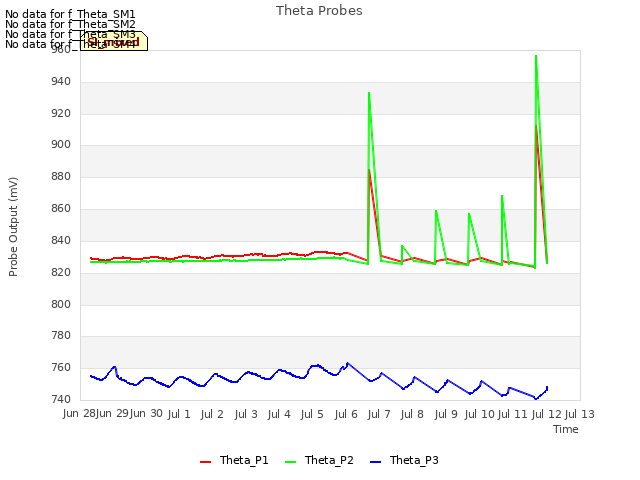640x480 pixels.
Task: Click the 840 y-axis tick label
Action: (x=61, y=240)
